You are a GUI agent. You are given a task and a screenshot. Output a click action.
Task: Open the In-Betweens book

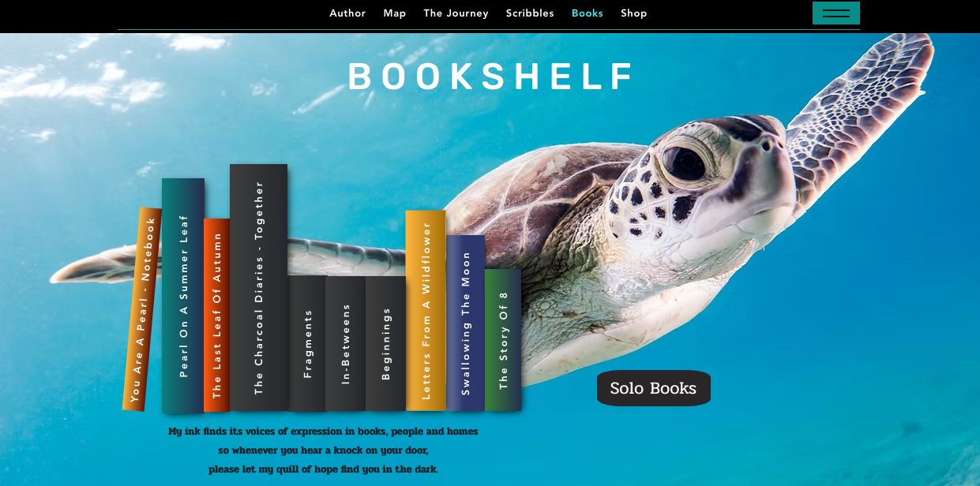(x=345, y=343)
